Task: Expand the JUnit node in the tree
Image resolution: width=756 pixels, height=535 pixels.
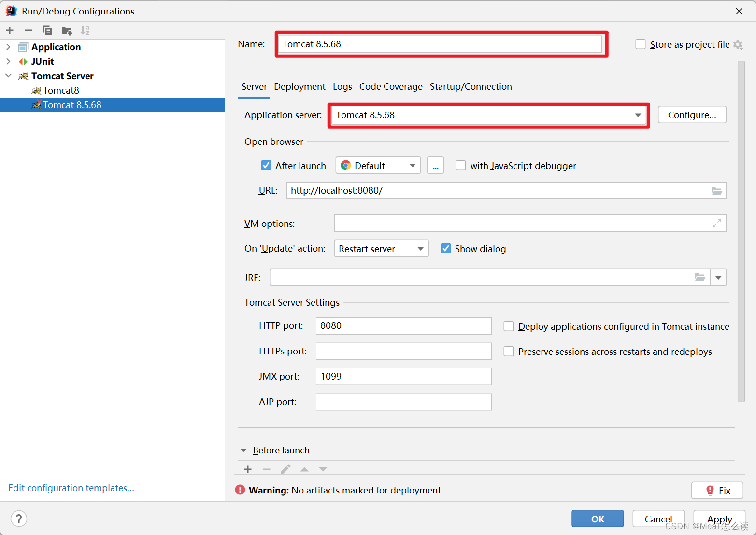Action: (x=8, y=61)
